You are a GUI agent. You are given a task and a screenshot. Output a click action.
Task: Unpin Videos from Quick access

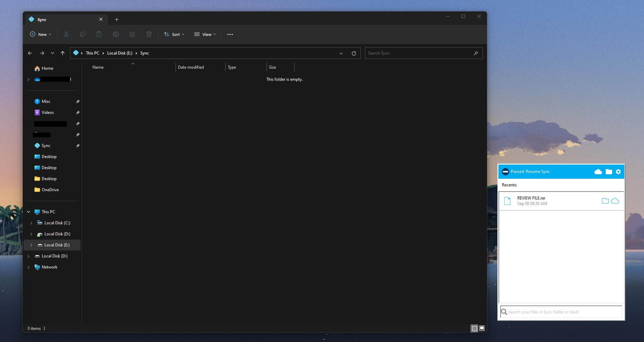coord(78,113)
